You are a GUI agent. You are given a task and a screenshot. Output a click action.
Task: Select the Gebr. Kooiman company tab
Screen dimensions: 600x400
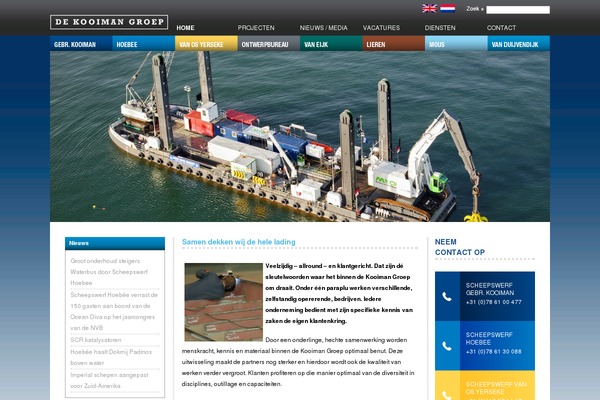point(80,45)
